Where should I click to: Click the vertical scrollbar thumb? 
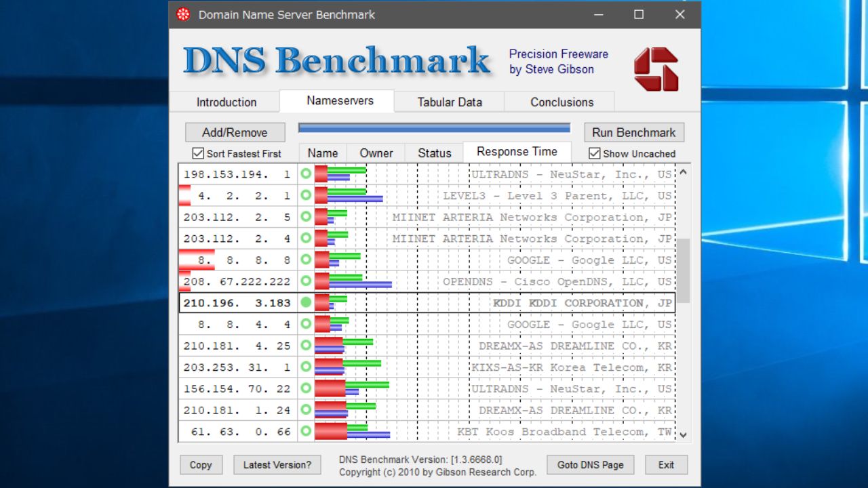(x=683, y=270)
